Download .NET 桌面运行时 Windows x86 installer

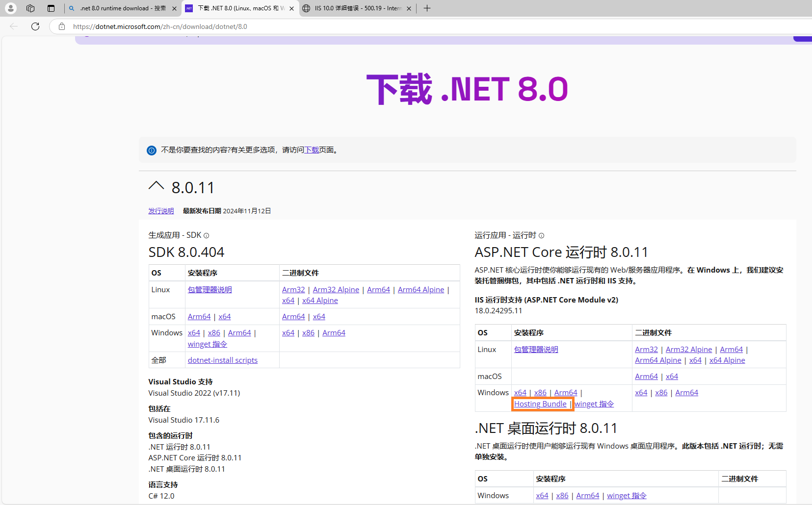pyautogui.click(x=562, y=496)
